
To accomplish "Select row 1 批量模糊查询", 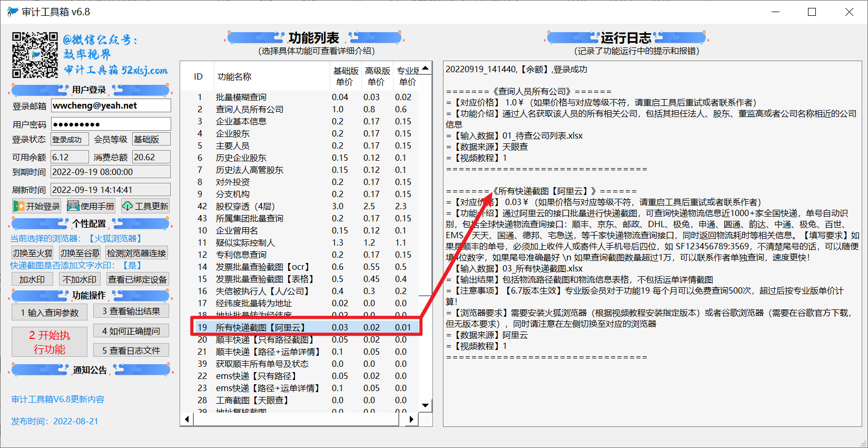I will coord(300,97).
